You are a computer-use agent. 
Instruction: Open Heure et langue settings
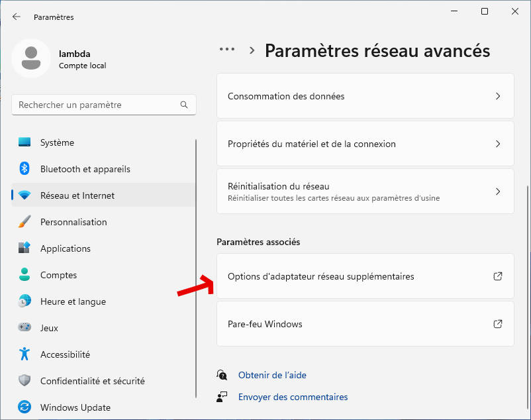[x=73, y=301]
